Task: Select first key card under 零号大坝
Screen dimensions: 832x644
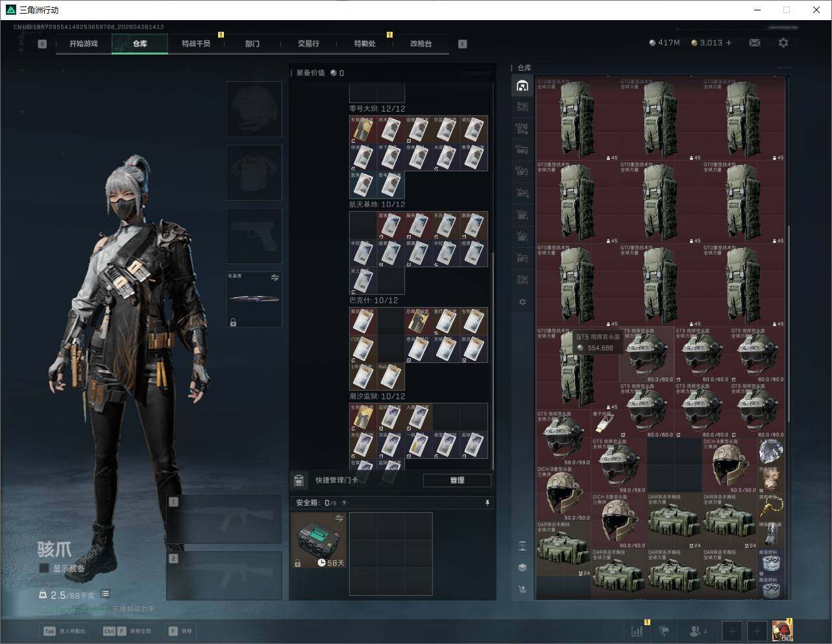Action: tap(363, 130)
